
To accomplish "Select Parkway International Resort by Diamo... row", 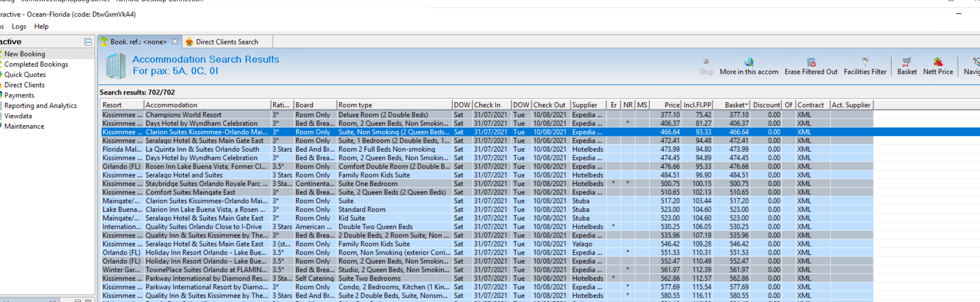I will point(487,287).
